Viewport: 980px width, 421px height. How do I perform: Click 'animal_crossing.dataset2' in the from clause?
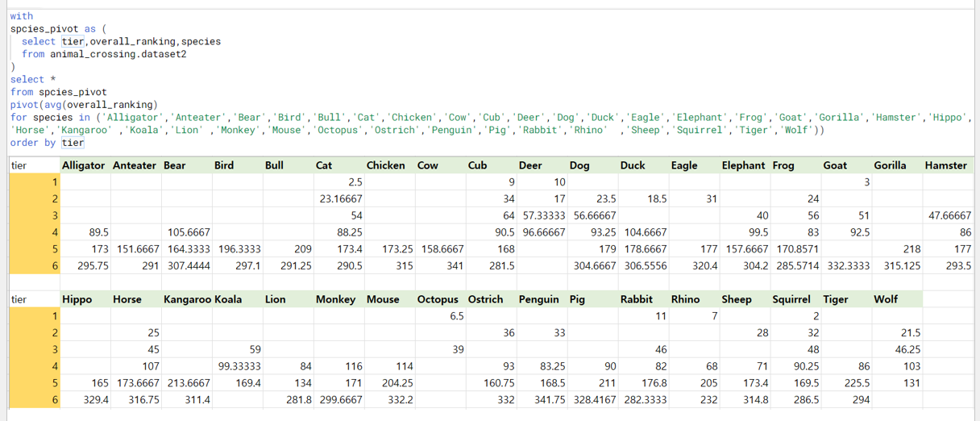tap(118, 54)
